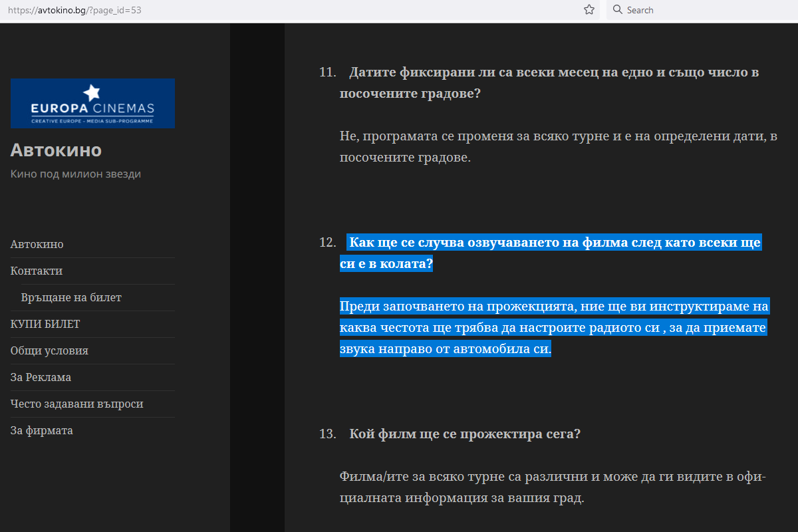Click the answer starting with Филма/ите за всяко турне

tap(553, 487)
